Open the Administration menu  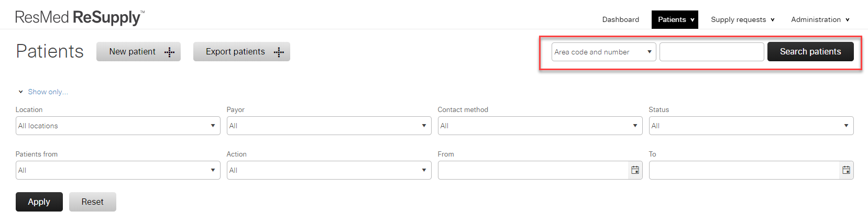[x=820, y=19]
